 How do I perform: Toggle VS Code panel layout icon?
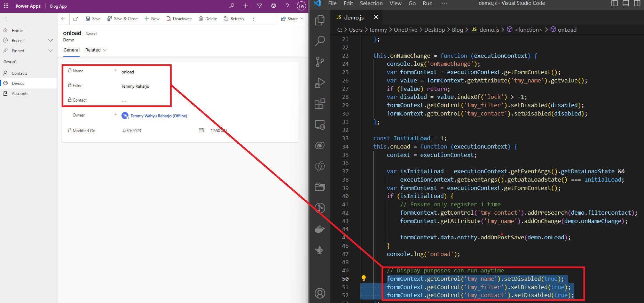[626, 3]
